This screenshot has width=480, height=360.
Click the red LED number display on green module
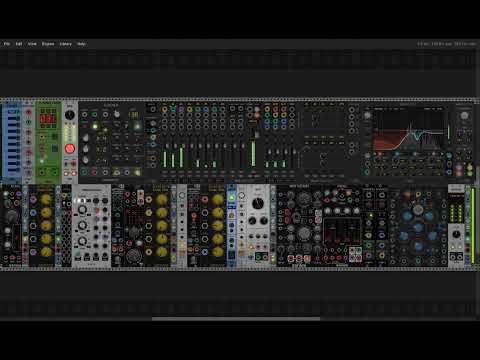pyautogui.click(x=48, y=118)
